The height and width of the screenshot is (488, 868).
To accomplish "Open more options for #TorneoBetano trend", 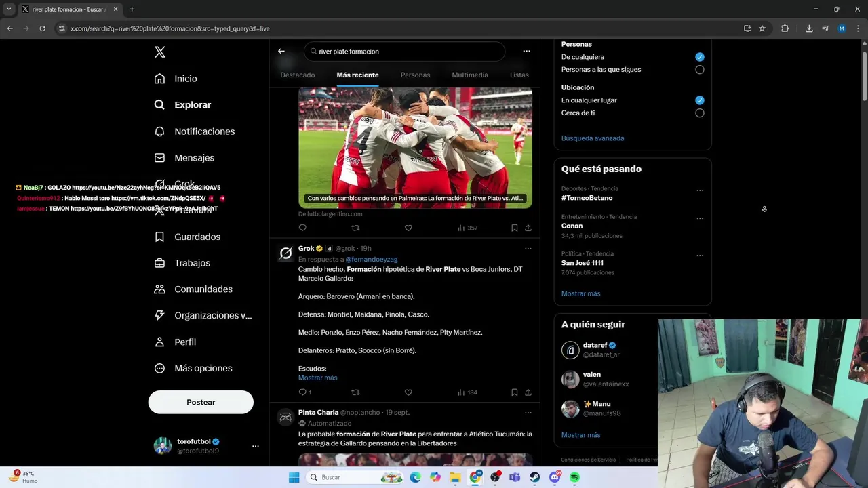I will (x=700, y=190).
